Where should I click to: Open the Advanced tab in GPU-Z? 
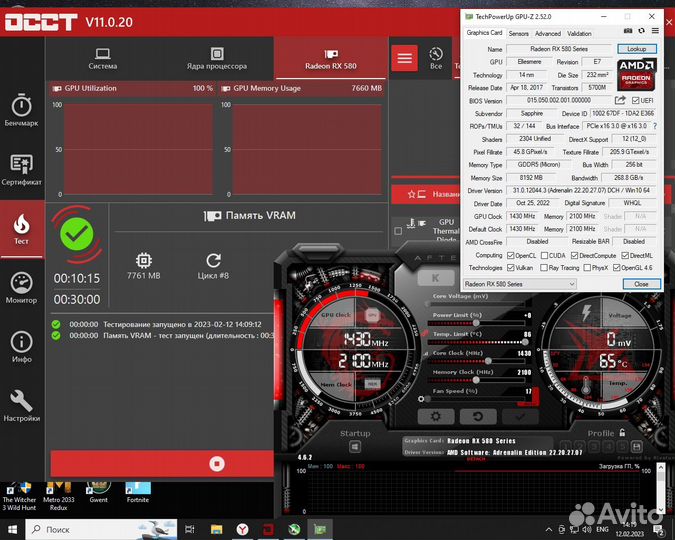548,34
